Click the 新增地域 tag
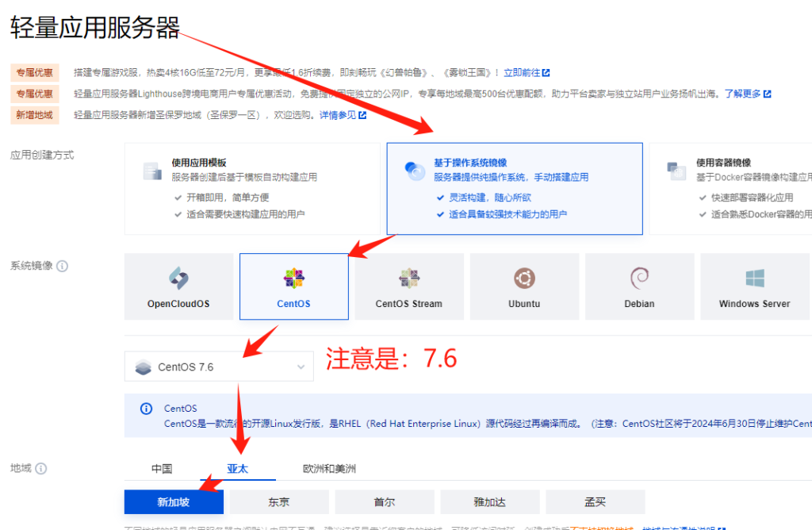The width and height of the screenshot is (812, 530). (x=35, y=115)
